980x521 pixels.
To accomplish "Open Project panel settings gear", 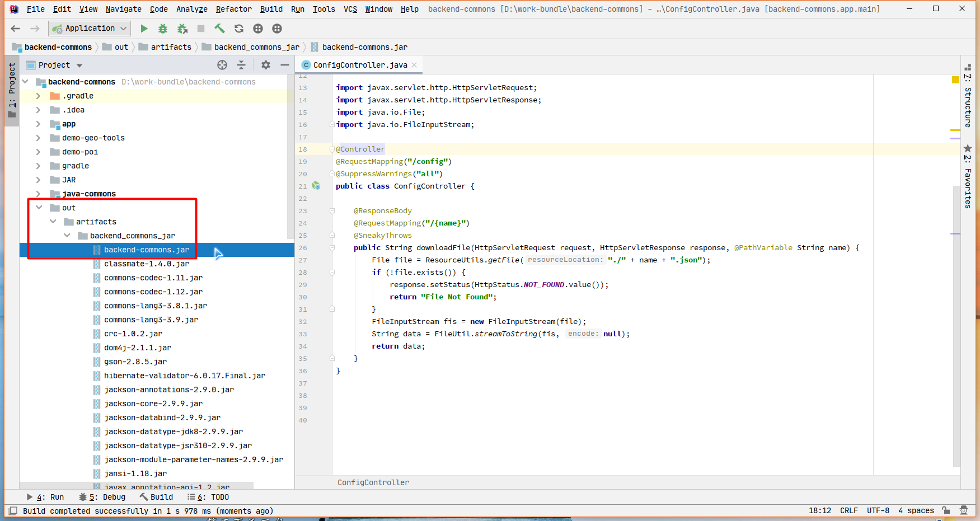I will coord(266,65).
